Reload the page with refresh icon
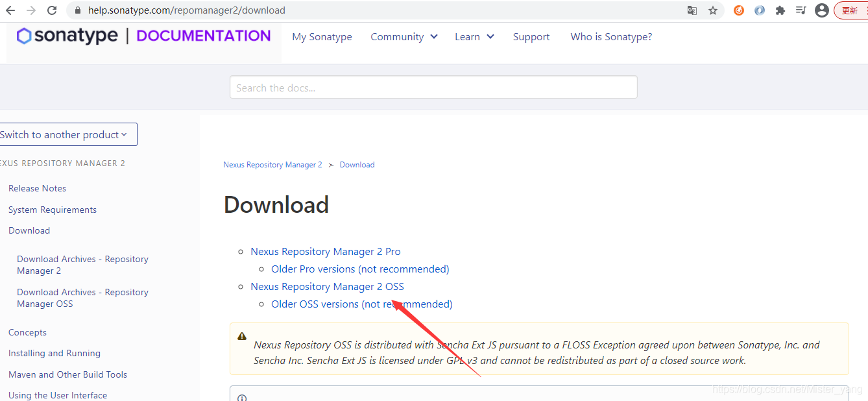Viewport: 868px width, 401px height. [x=53, y=10]
